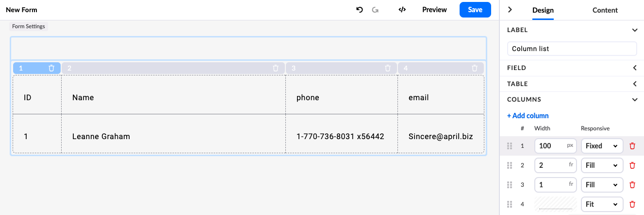Collapse the COLUMNS section
Screen dimensions: 644x215
pos(635,100)
